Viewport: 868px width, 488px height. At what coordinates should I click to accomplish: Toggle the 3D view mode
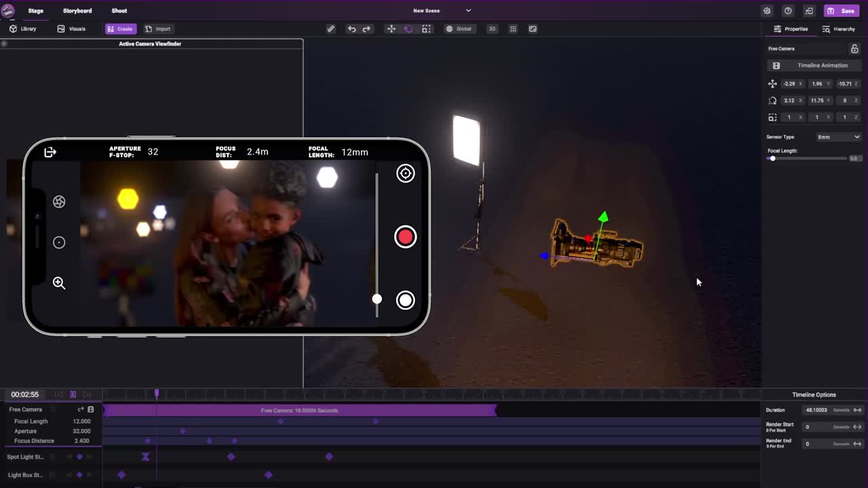tap(492, 28)
